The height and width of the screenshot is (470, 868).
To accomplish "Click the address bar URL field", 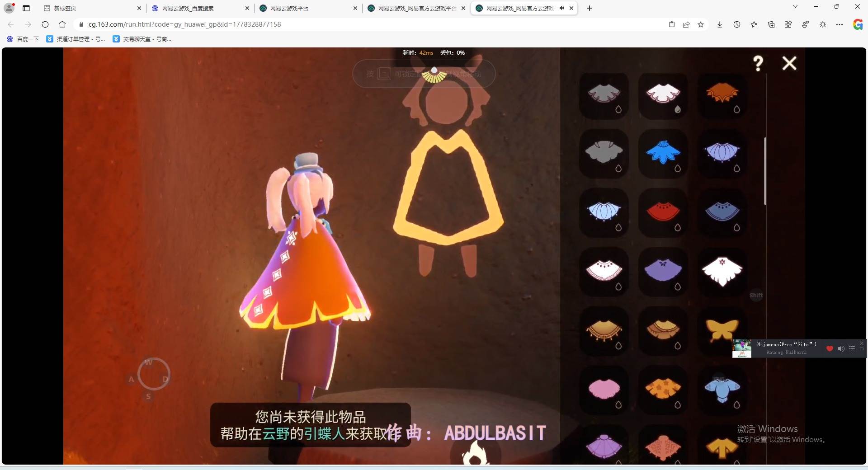I will tap(371, 24).
